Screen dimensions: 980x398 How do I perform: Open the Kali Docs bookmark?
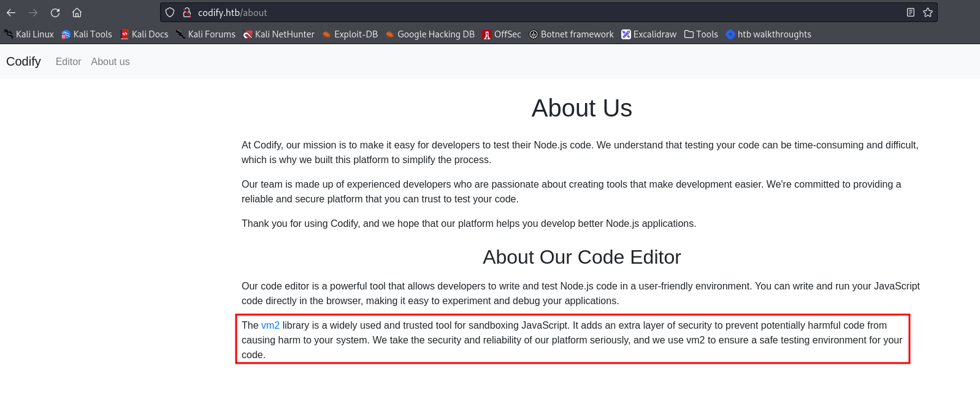pos(144,34)
